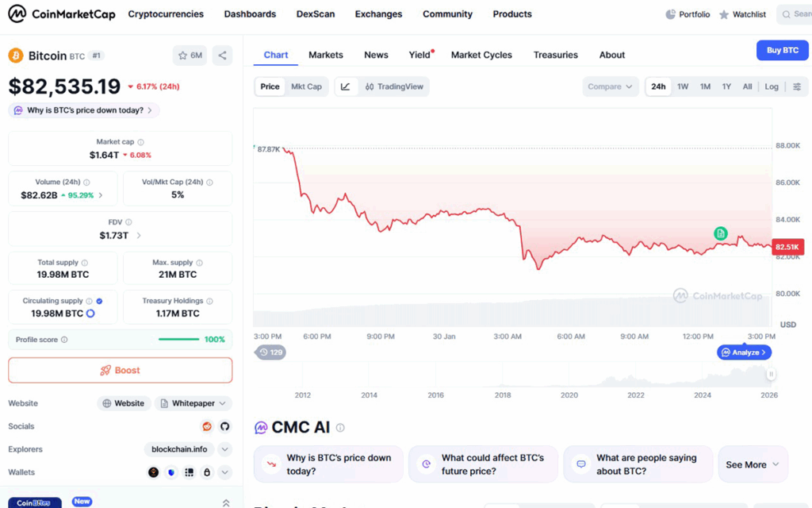Add Bitcoin to watchlist via star 6M
Image resolution: width=812 pixels, height=508 pixels.
pos(190,56)
